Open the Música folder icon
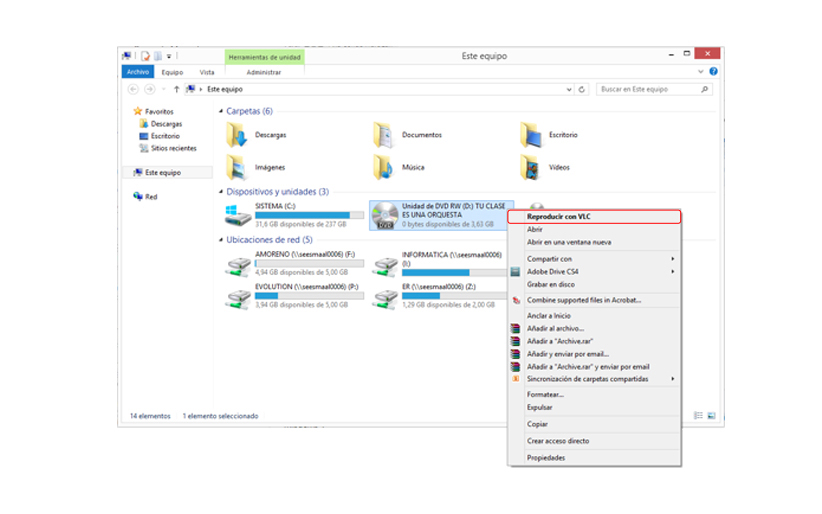This screenshot has height=514, width=822. (x=383, y=167)
